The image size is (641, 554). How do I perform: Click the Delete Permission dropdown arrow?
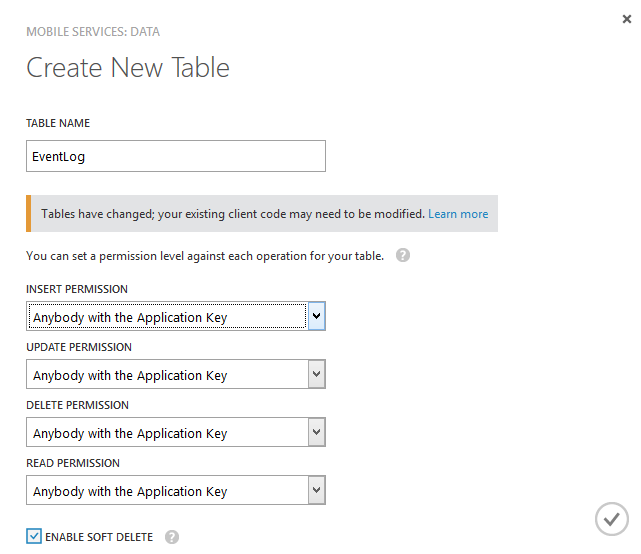316,433
